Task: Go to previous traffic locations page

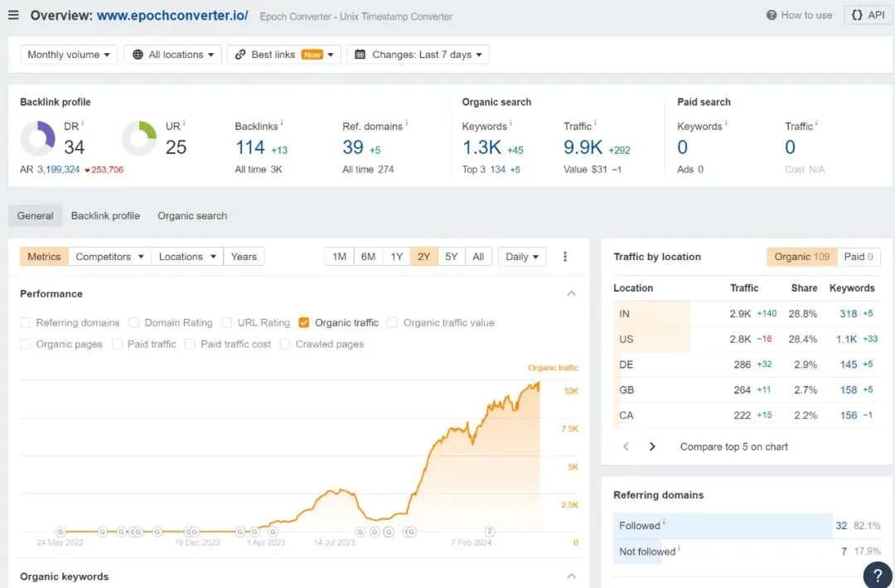Action: [x=626, y=446]
